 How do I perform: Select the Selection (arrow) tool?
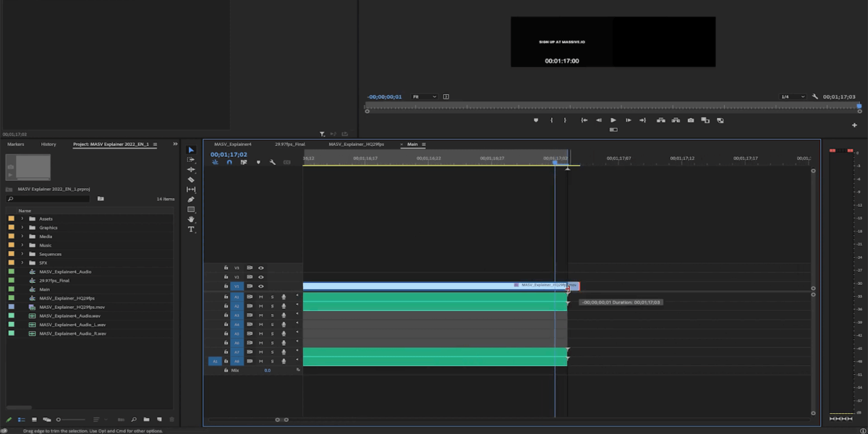tap(191, 150)
